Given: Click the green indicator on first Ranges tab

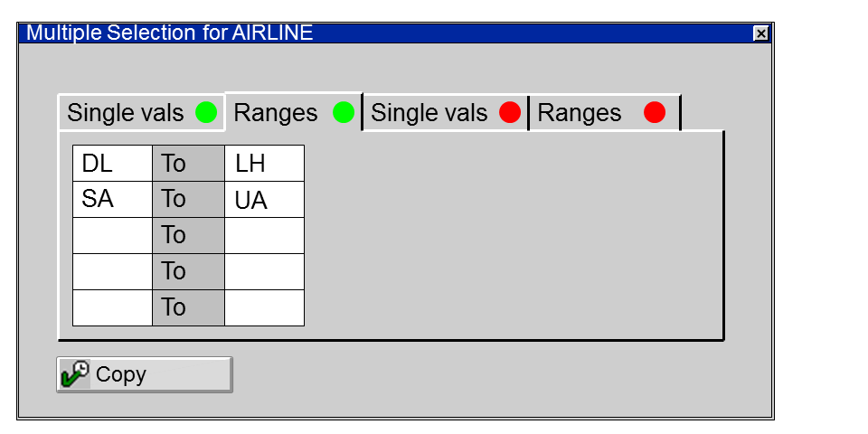Looking at the screenshot, I should point(344,113).
